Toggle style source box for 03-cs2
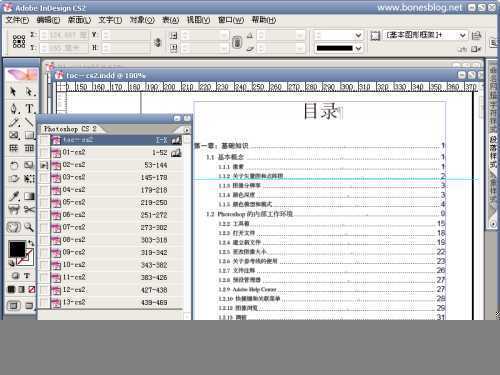The height and width of the screenshot is (375, 500). pyautogui.click(x=44, y=178)
